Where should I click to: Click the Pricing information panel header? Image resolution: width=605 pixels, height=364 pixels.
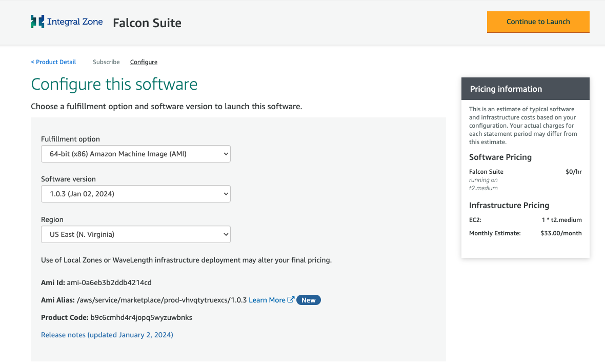point(525,89)
